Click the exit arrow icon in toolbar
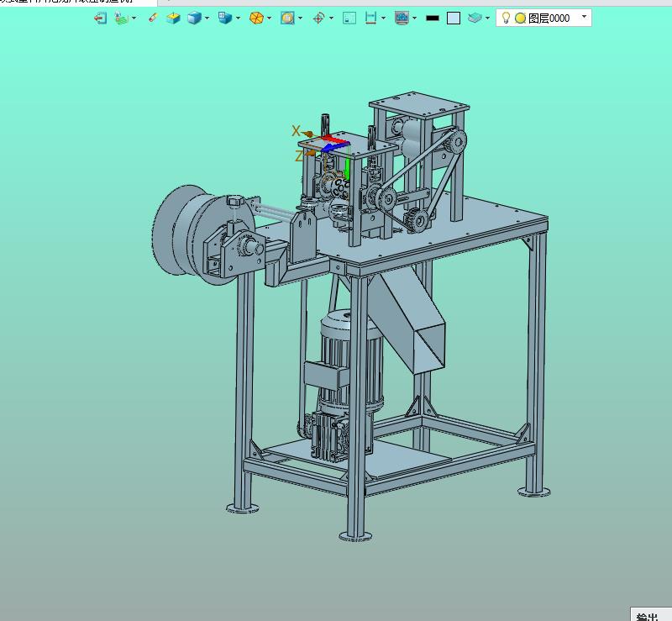 [x=100, y=18]
